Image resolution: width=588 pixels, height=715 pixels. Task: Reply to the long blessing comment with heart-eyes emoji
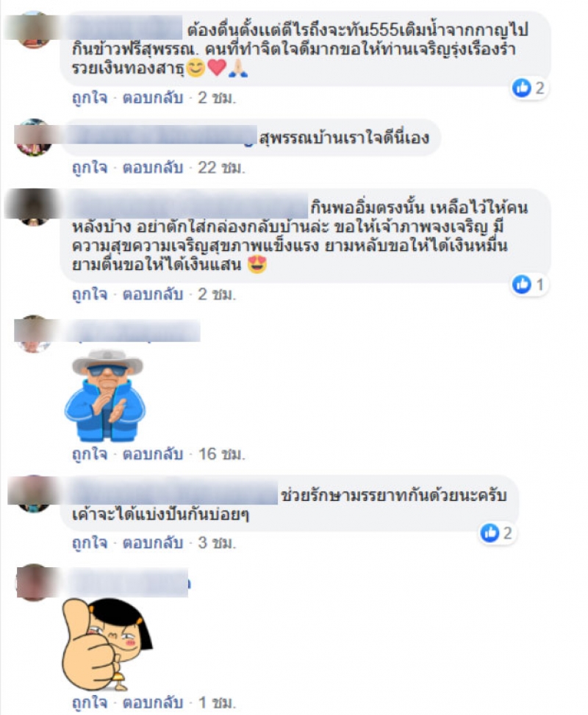tap(153, 294)
